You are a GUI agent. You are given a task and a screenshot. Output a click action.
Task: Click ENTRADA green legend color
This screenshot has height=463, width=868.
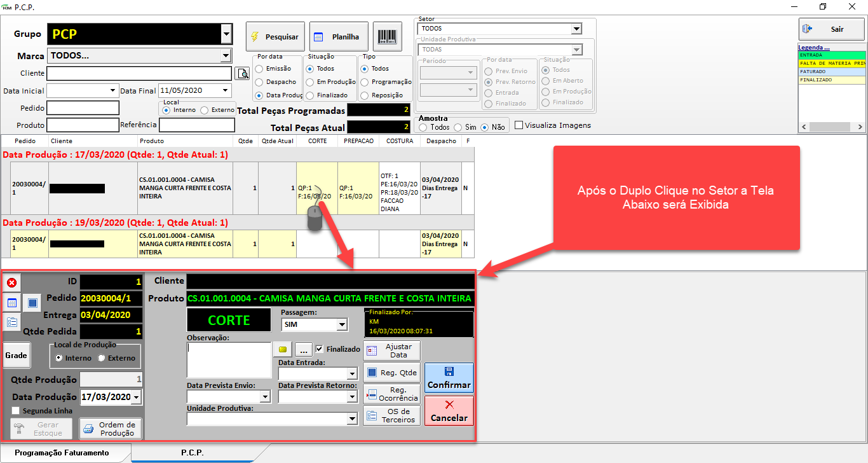(832, 55)
